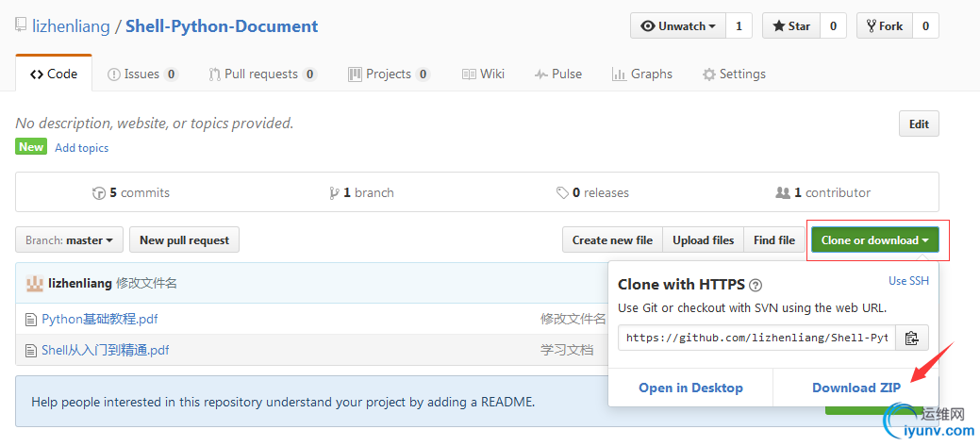Screen dimensions: 980x446
Task: View the 1 contributor page
Action: pyautogui.click(x=823, y=192)
